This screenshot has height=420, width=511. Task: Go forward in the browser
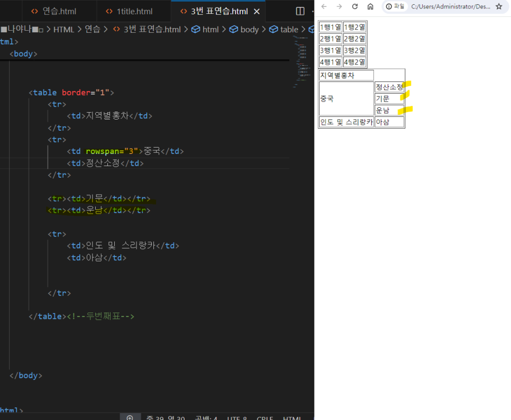(x=339, y=6)
